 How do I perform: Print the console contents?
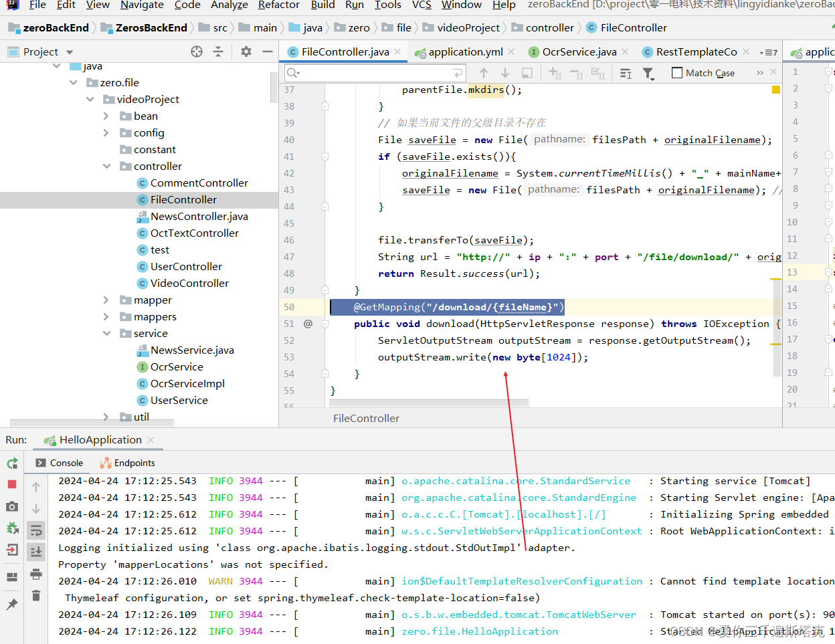[x=36, y=574]
